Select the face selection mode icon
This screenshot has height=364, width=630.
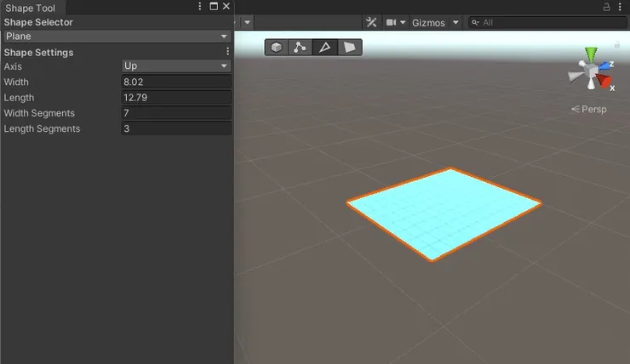(x=350, y=48)
